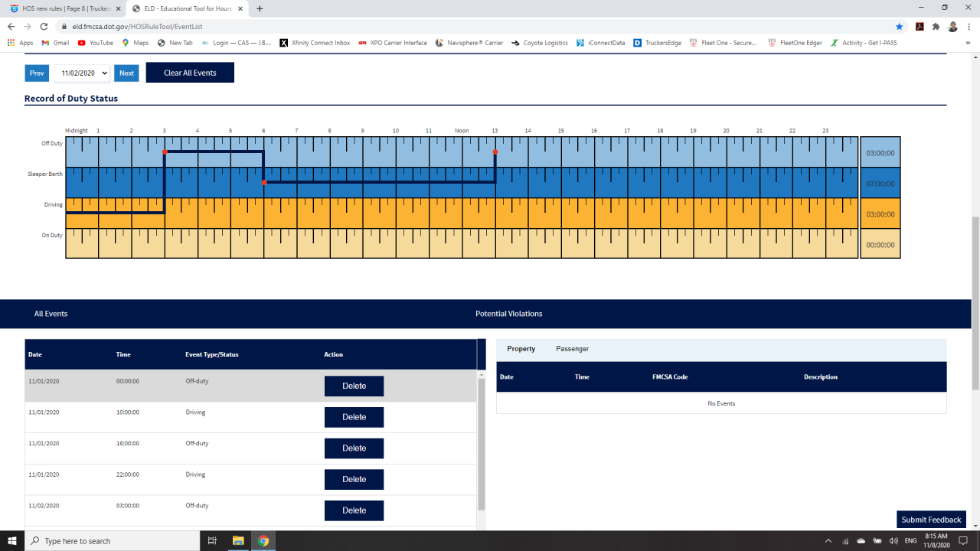Open the YouTube bookmark
Viewport: 980px width, 551px height.
coord(95,43)
